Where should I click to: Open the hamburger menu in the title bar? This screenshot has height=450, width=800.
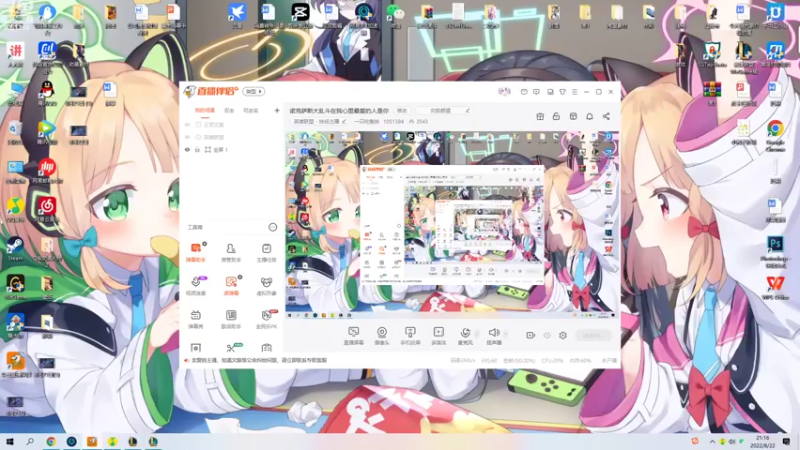[574, 92]
